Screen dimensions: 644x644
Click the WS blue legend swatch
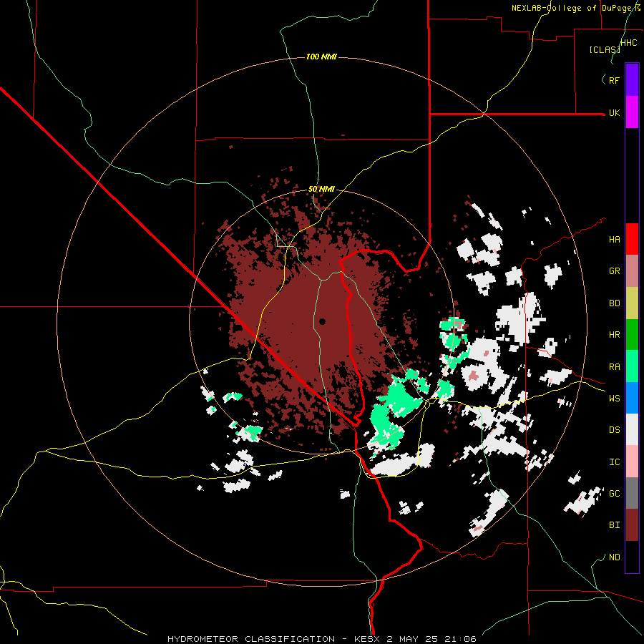click(x=632, y=398)
